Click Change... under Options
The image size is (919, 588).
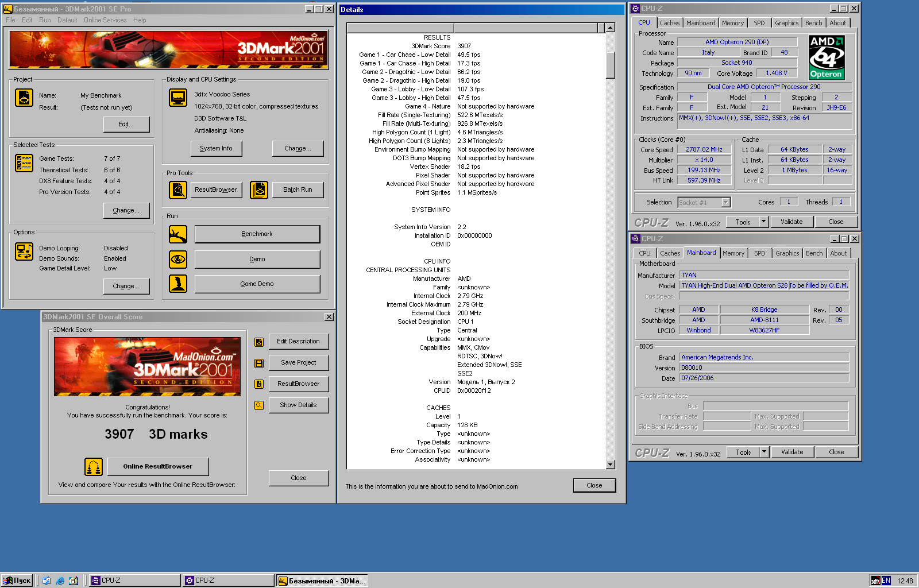coord(126,286)
